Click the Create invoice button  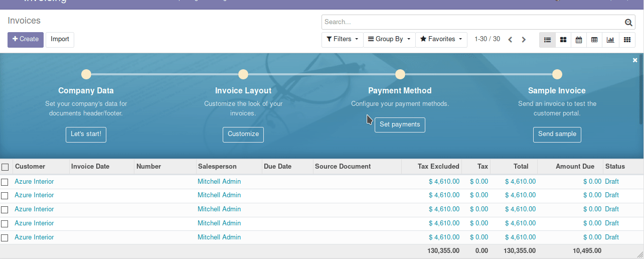tap(26, 40)
